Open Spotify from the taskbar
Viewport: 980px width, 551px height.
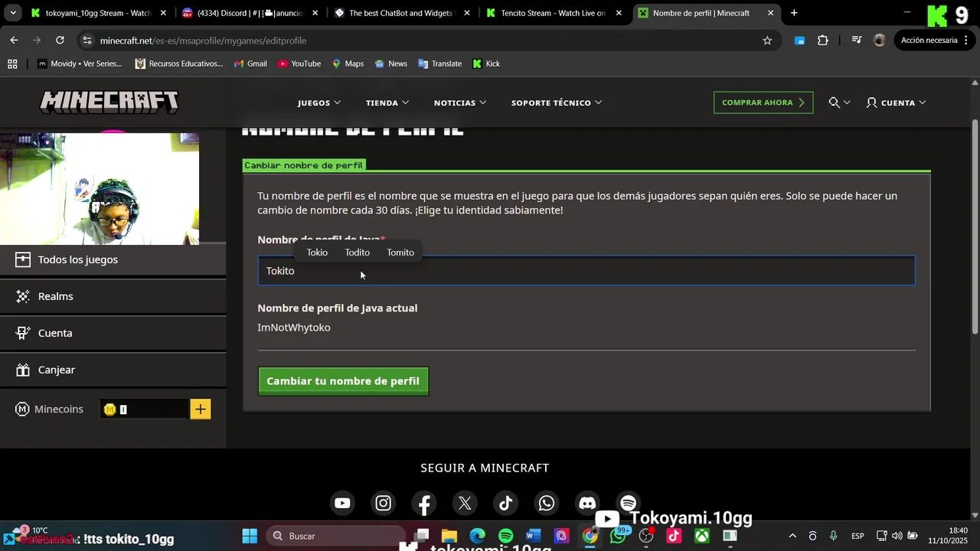click(505, 536)
